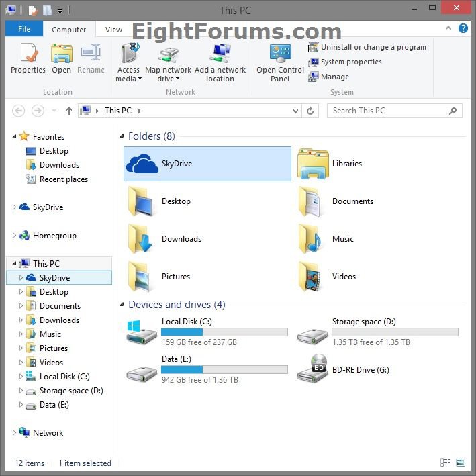Select the Pictures folder icon
The height and width of the screenshot is (476, 476).
pos(139,276)
